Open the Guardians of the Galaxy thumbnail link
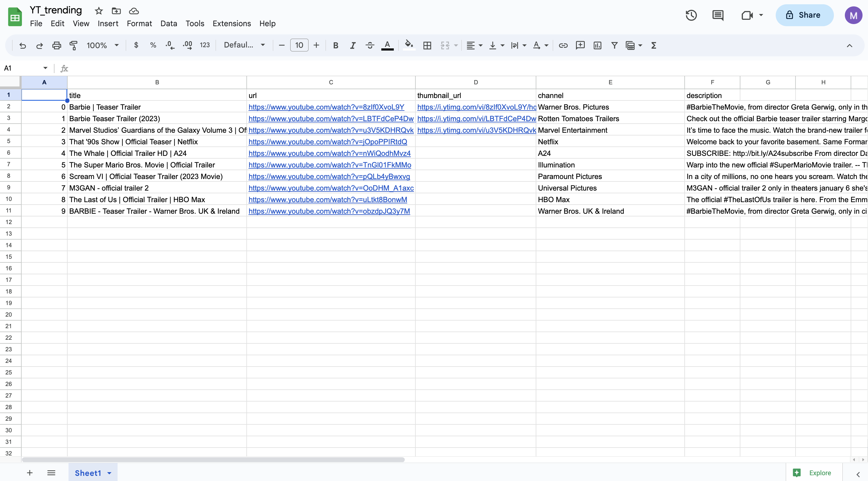This screenshot has width=868, height=481. (x=476, y=130)
